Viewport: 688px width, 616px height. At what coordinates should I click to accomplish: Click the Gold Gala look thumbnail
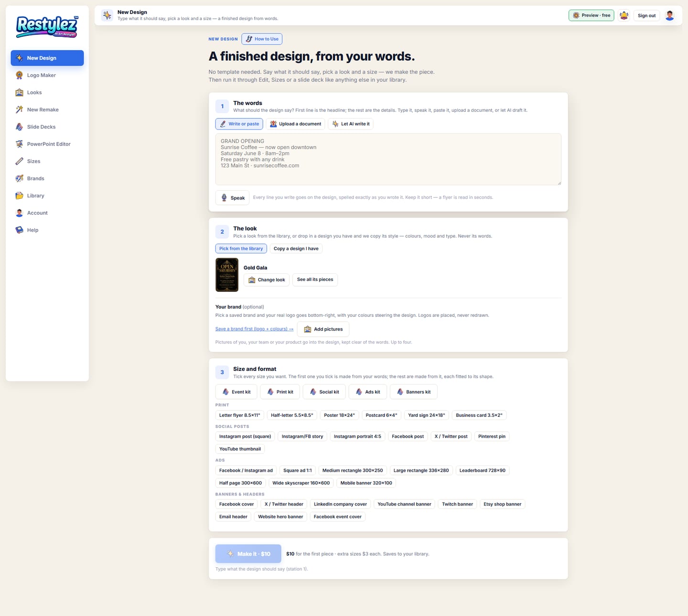(x=227, y=275)
